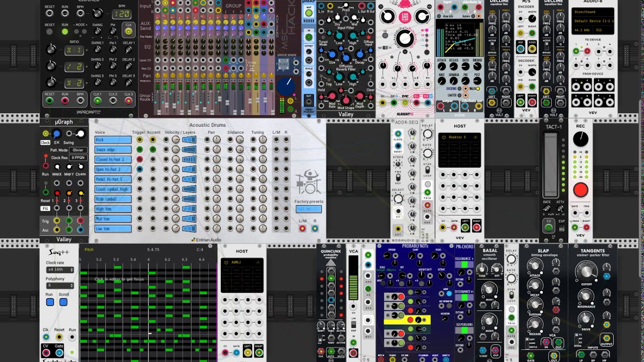This screenshot has height=362, width=644.
Task: Open the Clock rate x4 16th dropdown in Seq++
Action: 60,269
